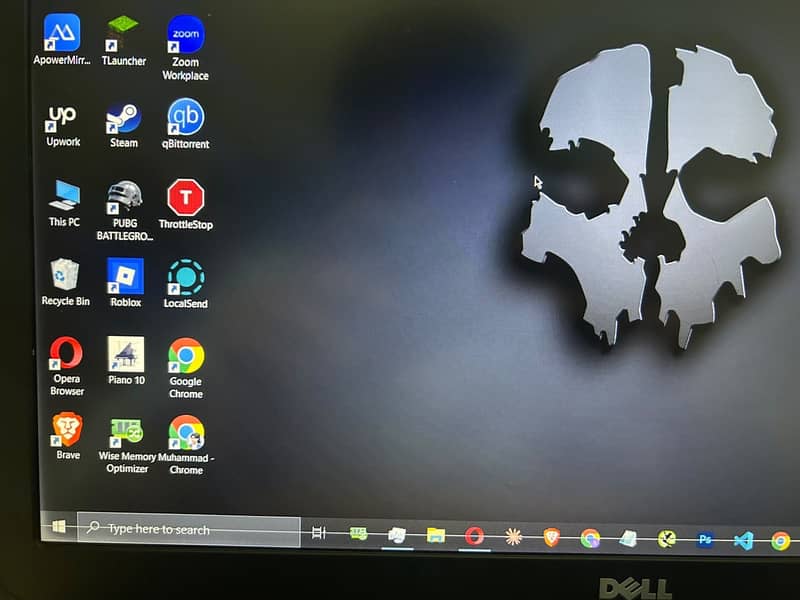This screenshot has height=600, width=800.
Task: Select the PUBG BATTLEGROUNDS desktop shortcut
Action: pos(124,210)
